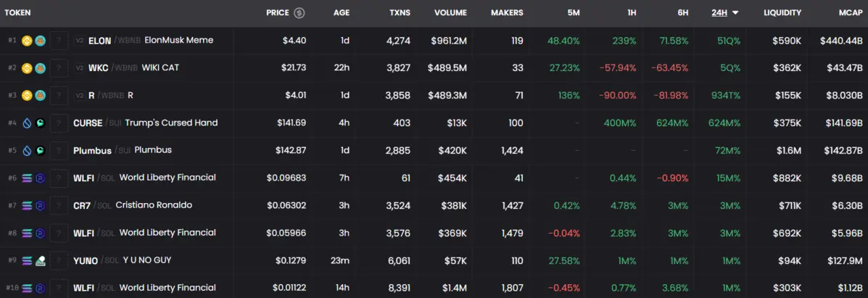Open the ElonMusk Meme token pair
868x298 pixels.
click(178, 41)
